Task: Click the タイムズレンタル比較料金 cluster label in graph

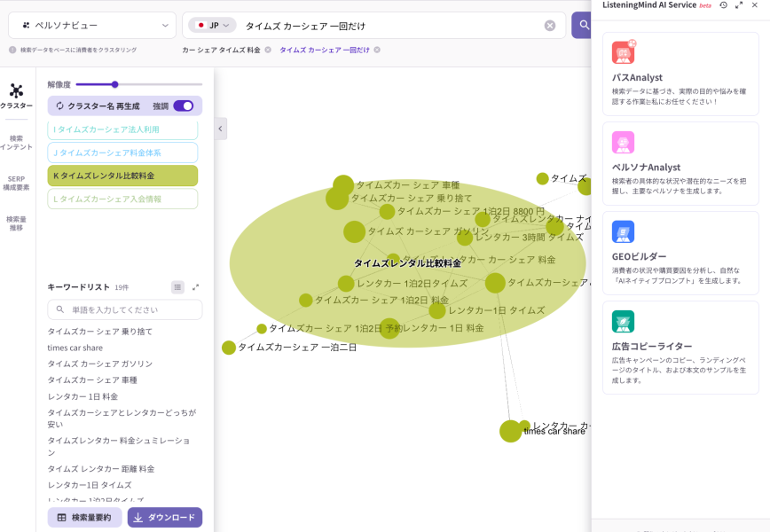Action: coord(407,263)
